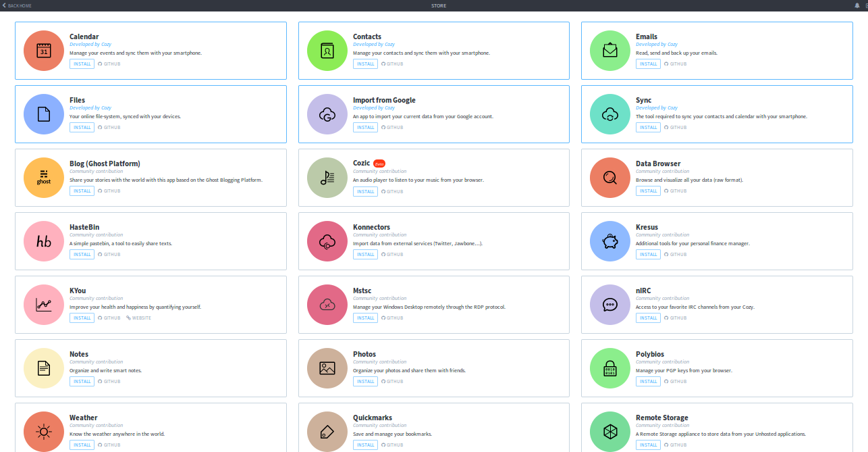Install the HasteBin app
The height and width of the screenshot is (452, 868).
[82, 255]
